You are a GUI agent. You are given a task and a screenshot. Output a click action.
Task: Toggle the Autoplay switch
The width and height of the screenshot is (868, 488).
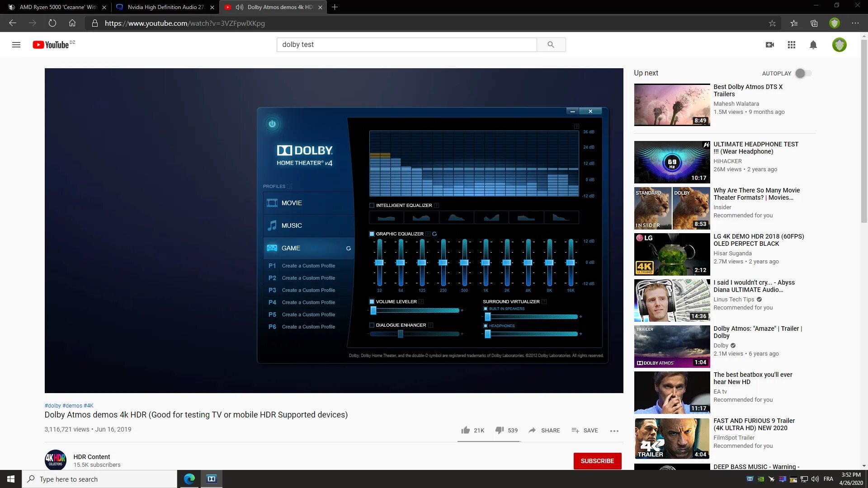[x=803, y=73]
